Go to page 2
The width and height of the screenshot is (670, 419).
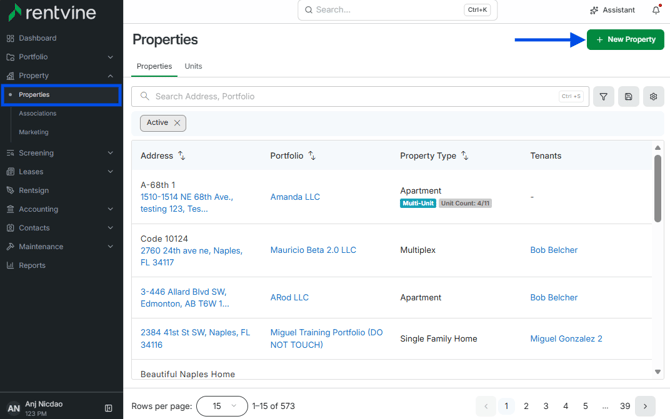526,406
